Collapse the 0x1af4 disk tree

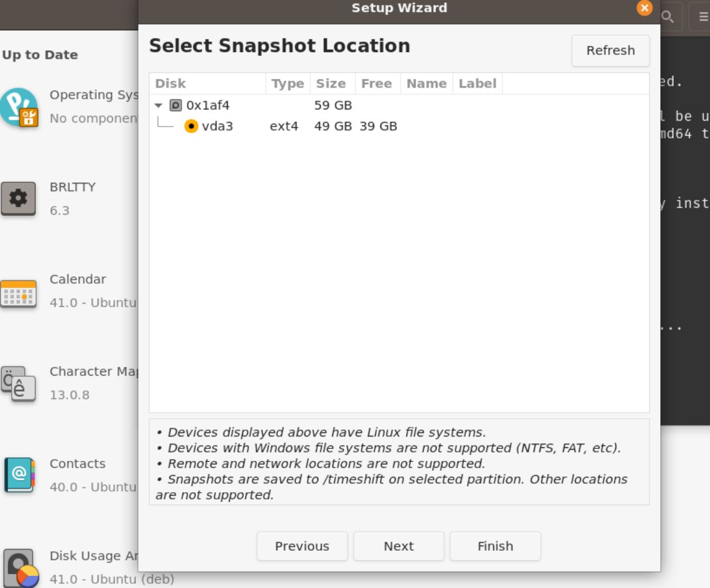[158, 106]
